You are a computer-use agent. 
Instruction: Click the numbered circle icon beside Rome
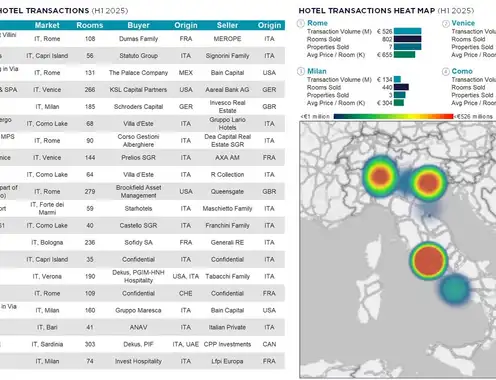tap(301, 23)
